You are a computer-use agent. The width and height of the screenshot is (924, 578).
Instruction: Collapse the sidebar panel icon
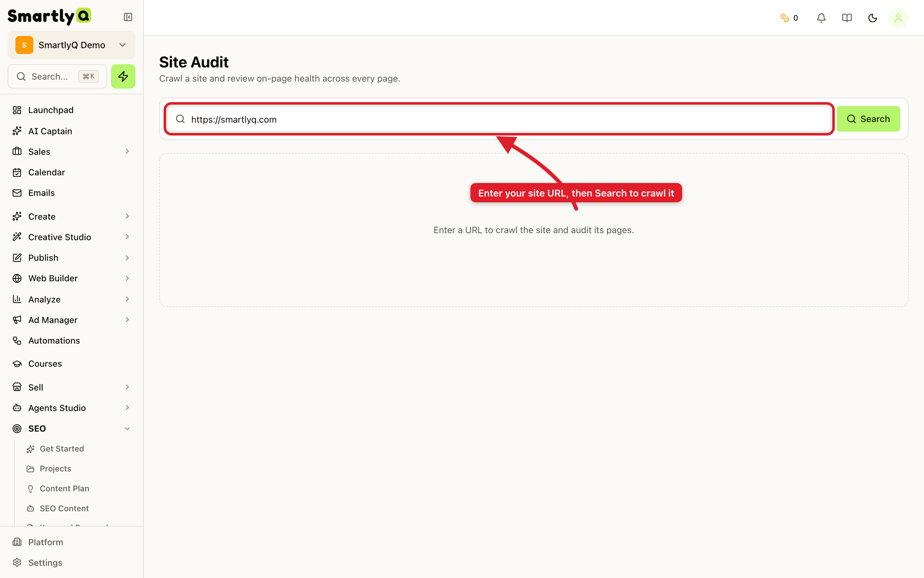[x=128, y=17]
